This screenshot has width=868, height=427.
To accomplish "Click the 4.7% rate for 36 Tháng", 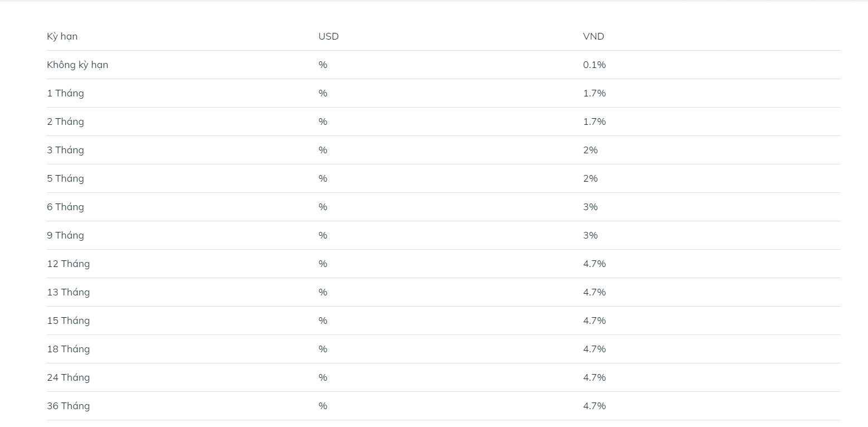I will [x=594, y=406].
